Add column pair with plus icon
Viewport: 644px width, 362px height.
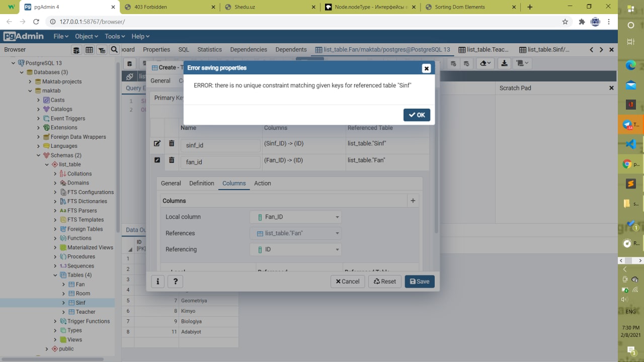point(413,201)
